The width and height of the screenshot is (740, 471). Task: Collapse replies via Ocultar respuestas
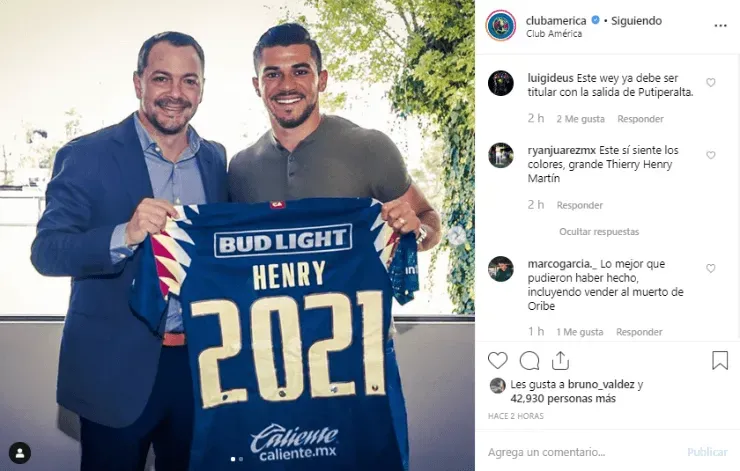click(x=599, y=232)
